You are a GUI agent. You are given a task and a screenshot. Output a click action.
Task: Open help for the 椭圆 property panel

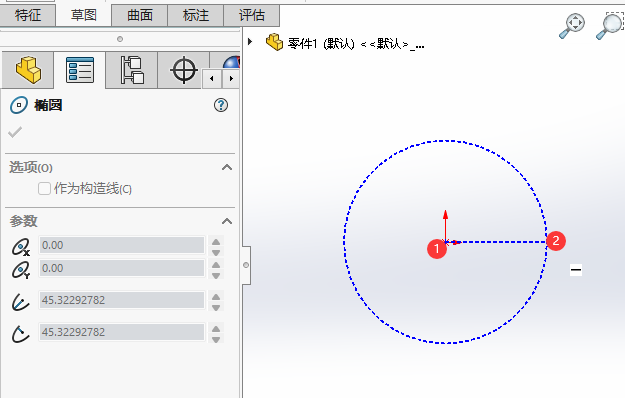(221, 105)
